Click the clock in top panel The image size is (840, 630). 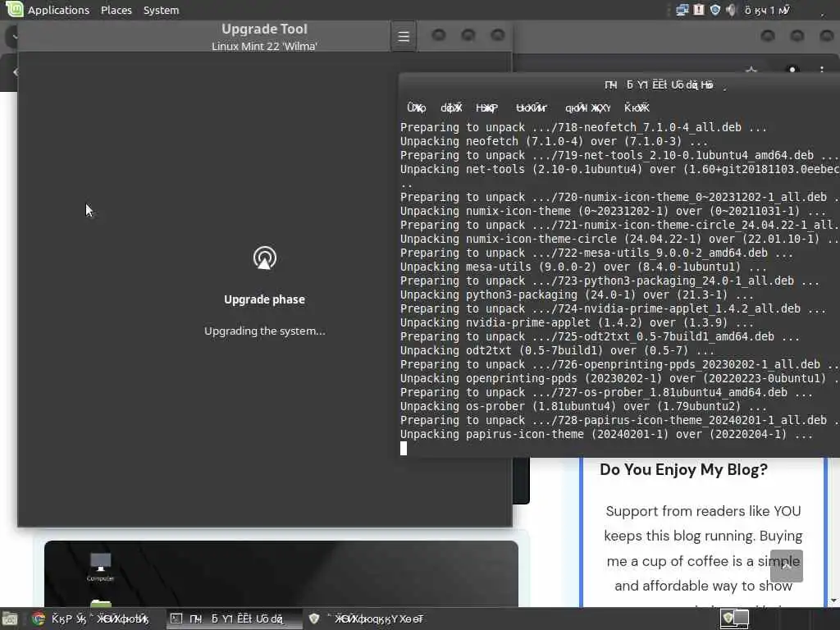coord(767,10)
